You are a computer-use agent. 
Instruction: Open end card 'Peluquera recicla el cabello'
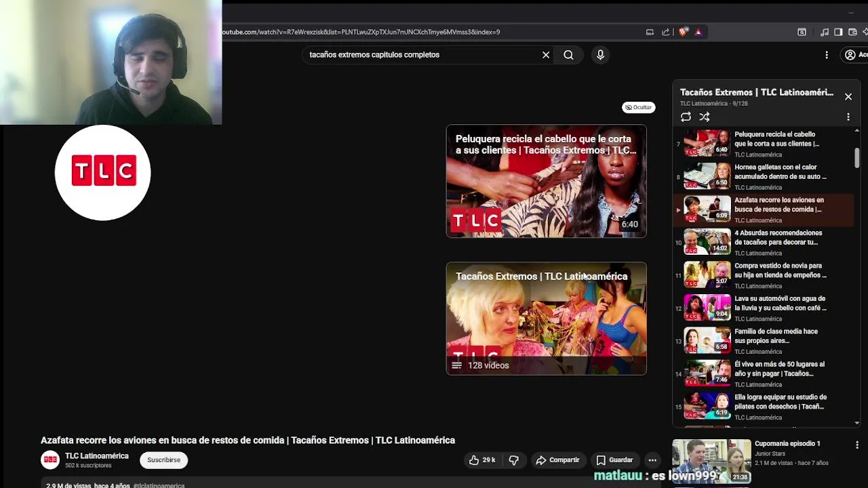(547, 181)
